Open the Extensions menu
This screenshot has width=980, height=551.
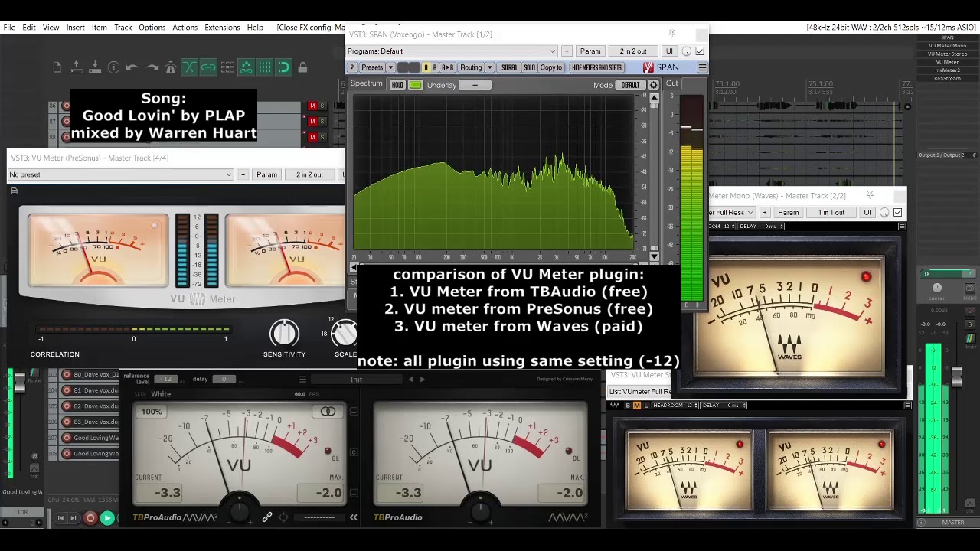pos(222,28)
